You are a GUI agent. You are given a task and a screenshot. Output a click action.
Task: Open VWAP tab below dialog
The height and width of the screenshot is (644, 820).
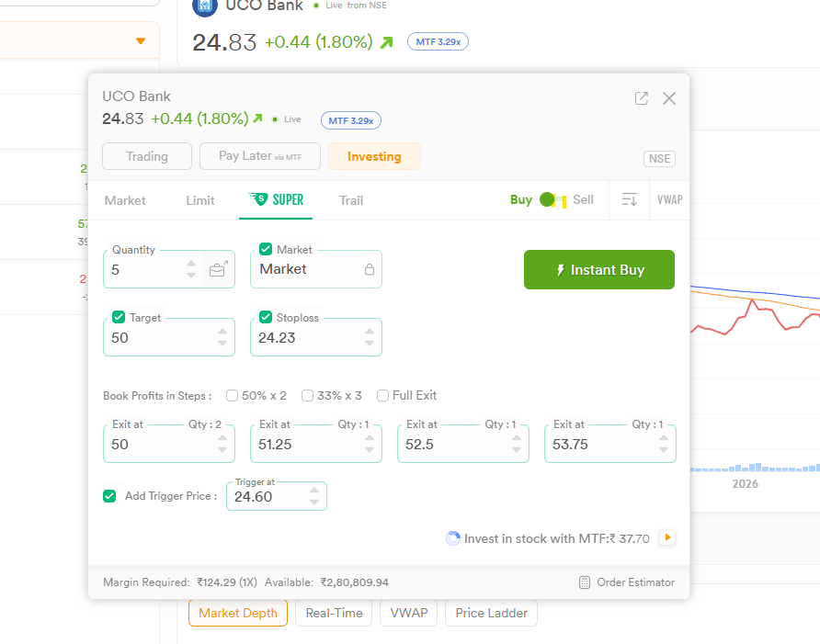[x=409, y=613]
